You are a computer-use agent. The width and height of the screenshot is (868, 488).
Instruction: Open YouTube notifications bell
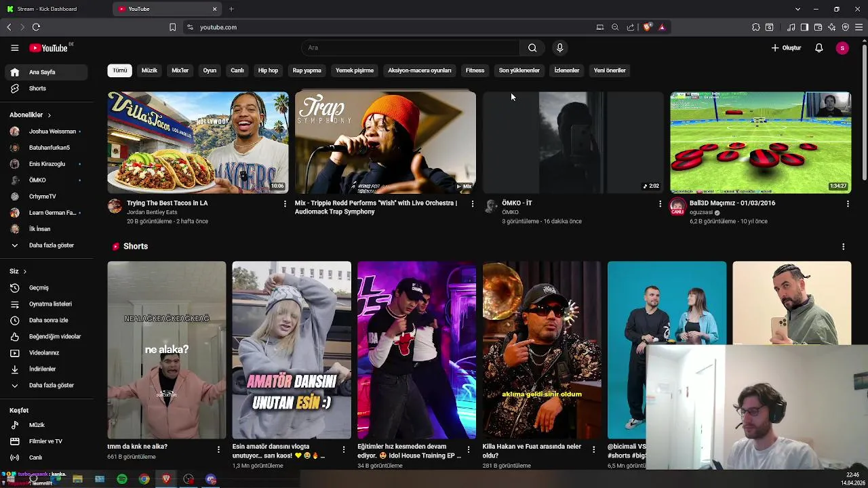point(818,47)
